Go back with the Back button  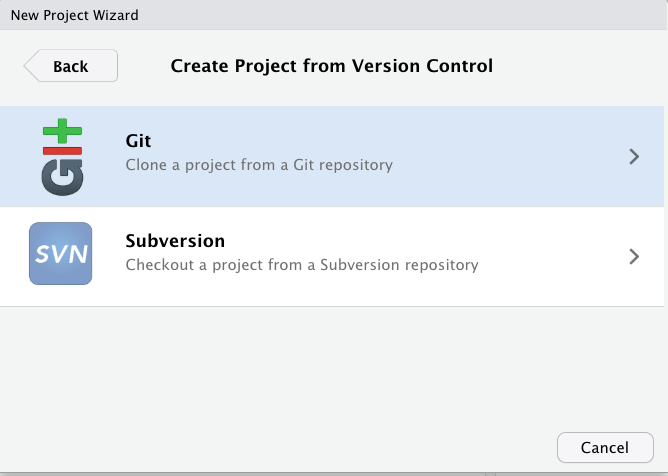(71, 66)
